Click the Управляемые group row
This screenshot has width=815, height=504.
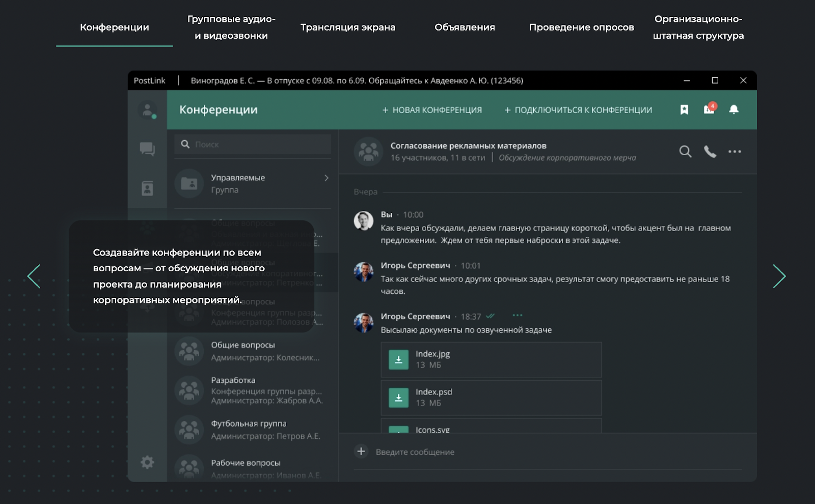tap(253, 183)
